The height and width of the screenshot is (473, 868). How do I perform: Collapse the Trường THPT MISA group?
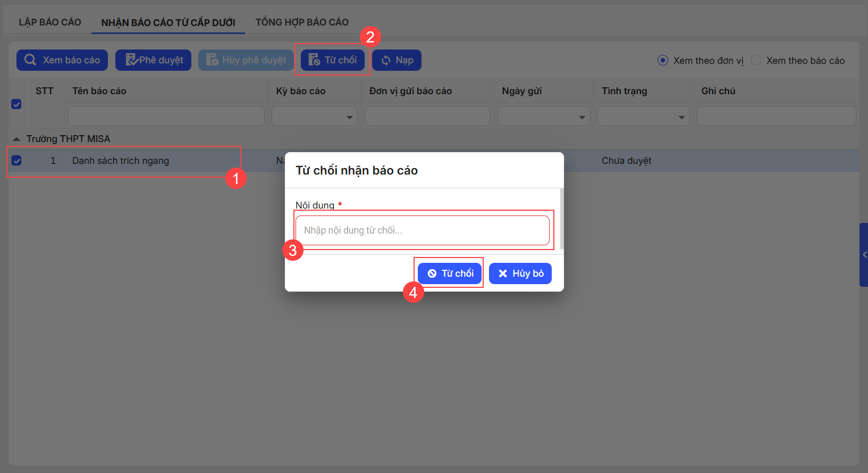[x=16, y=139]
